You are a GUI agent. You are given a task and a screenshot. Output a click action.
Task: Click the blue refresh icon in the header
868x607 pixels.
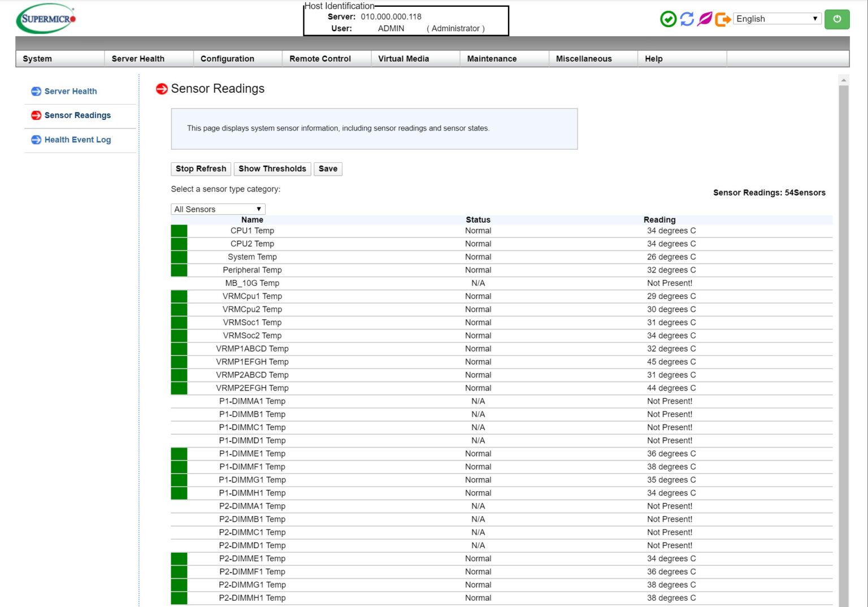click(686, 19)
